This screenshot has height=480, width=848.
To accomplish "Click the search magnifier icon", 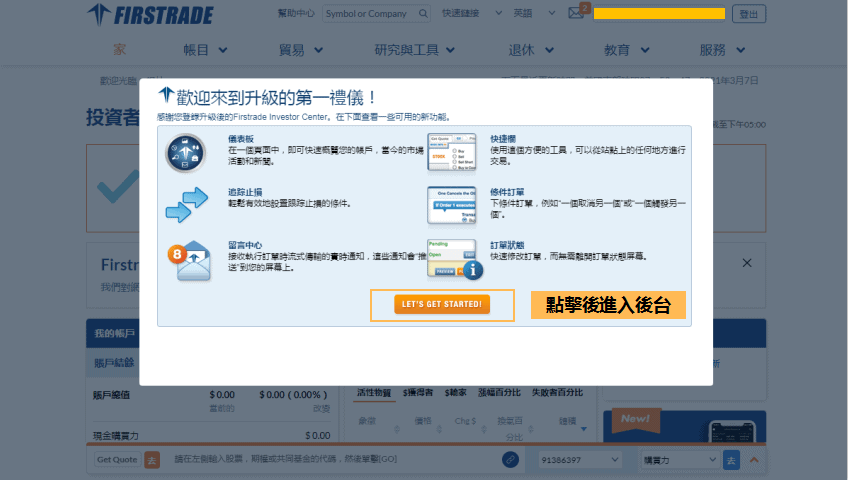I will [423, 14].
